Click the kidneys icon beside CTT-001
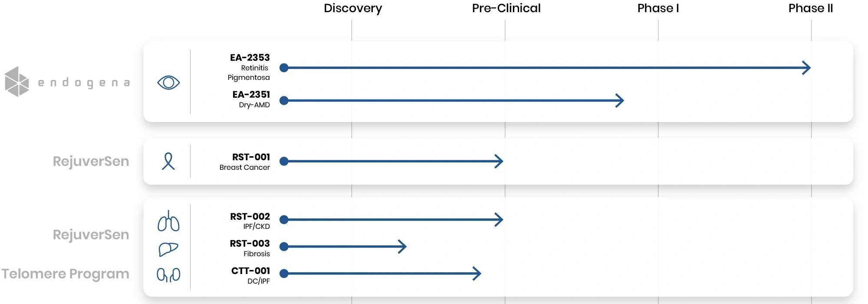Viewport: 868px width, 304px height. [x=168, y=274]
